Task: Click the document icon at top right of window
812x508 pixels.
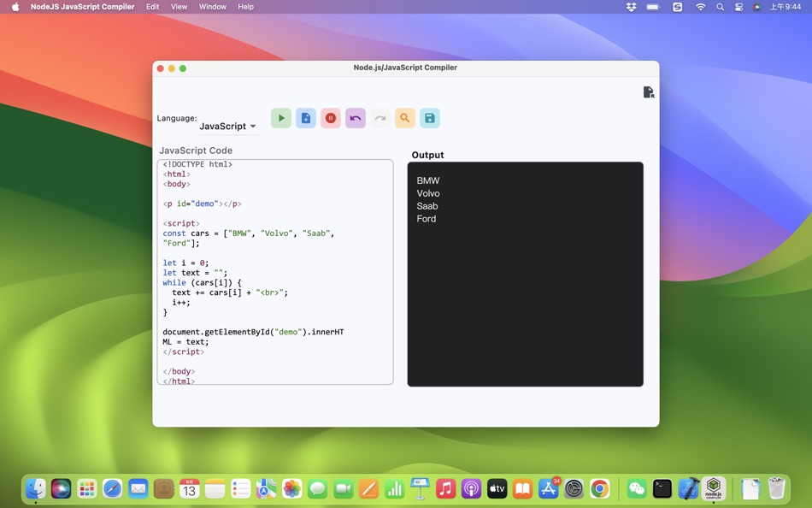Action: coord(649,92)
